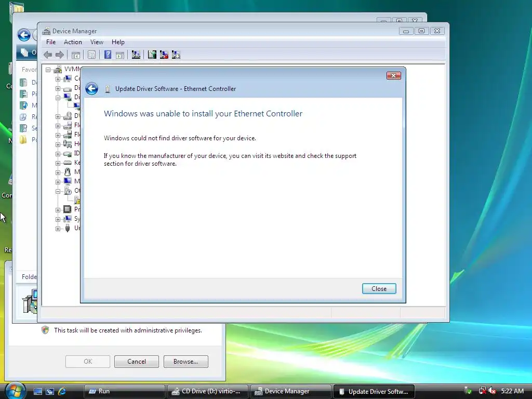Expand the Mice and pointing devices node
The height and width of the screenshot is (399, 532).
pos(58,172)
